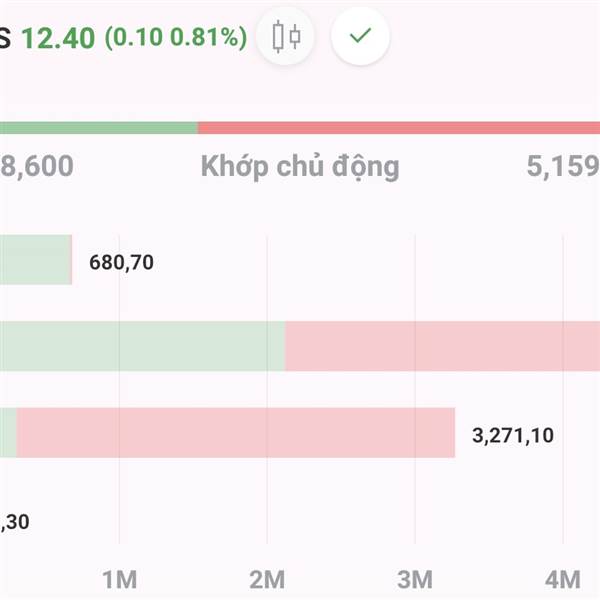Viewport: 600px width, 600px height.
Task: Select the green bar valued 680,70
Action: coord(36,259)
